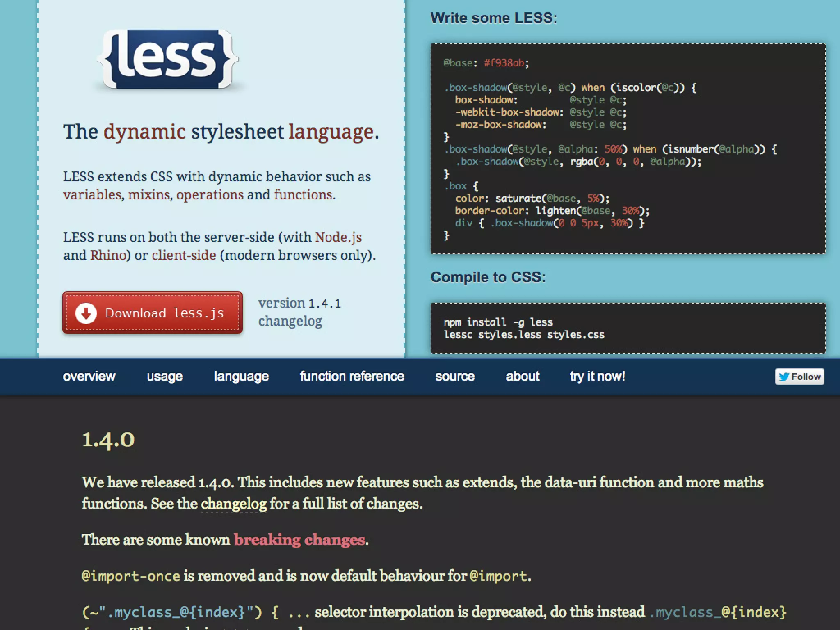Click the download arrow icon
Image resolution: width=840 pixels, height=630 pixels.
click(x=86, y=313)
